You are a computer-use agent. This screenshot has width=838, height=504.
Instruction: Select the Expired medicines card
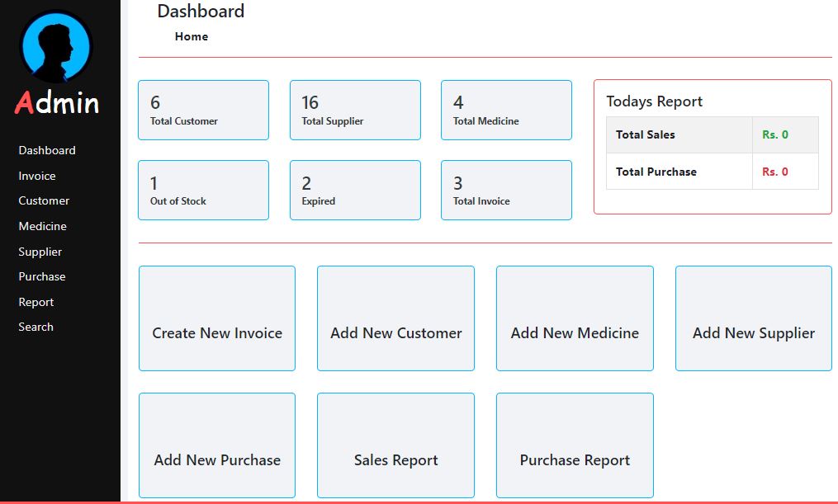click(355, 190)
